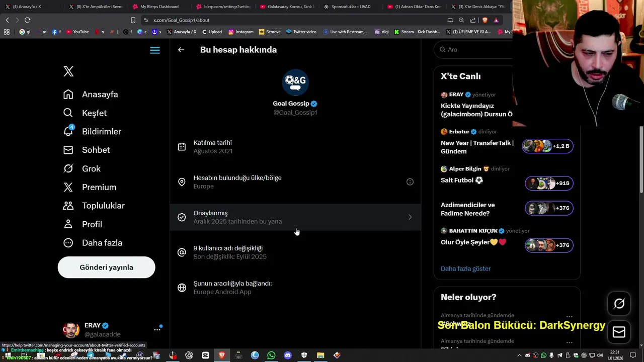The image size is (644, 362).
Task: Click the @ icon on username changes row
Action: (182, 252)
